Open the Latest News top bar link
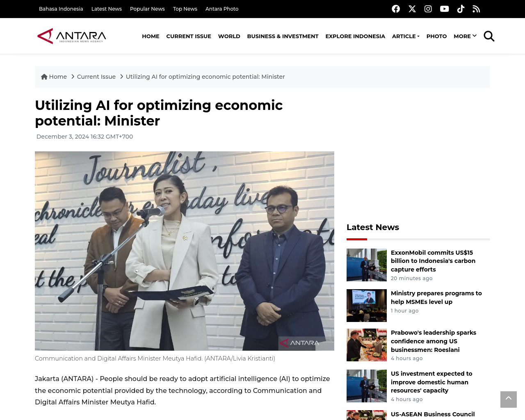 [107, 9]
